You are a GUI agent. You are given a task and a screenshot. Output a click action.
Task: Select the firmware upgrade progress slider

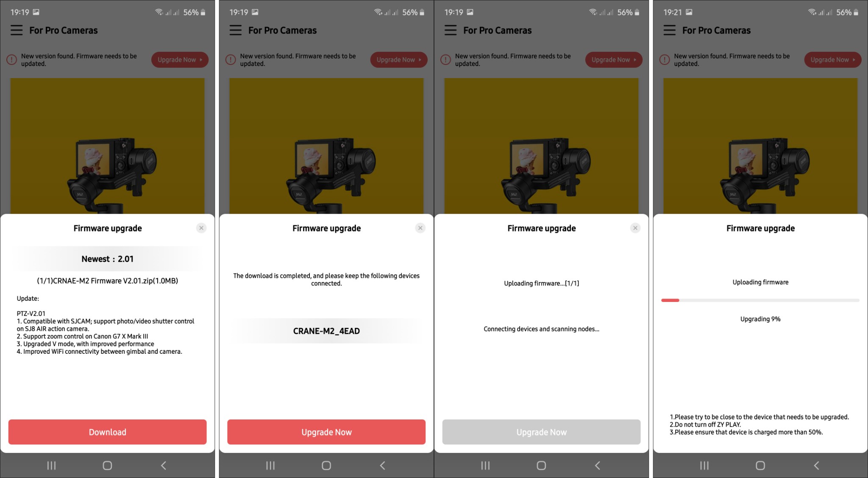[x=759, y=300]
